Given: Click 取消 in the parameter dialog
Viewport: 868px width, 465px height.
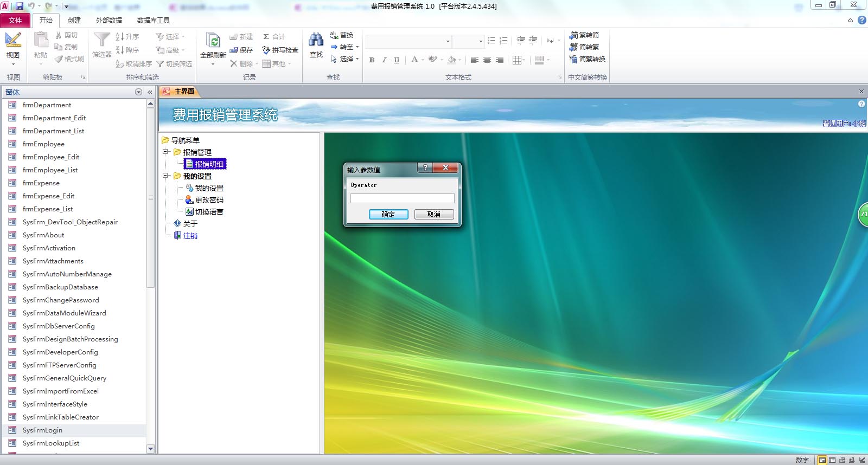Looking at the screenshot, I should pyautogui.click(x=434, y=214).
